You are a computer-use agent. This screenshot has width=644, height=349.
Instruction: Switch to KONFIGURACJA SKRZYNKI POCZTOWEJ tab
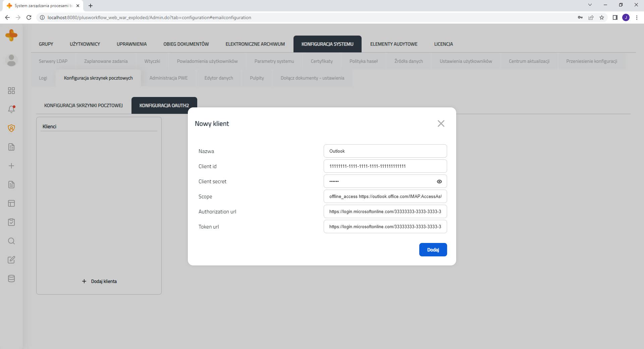click(84, 105)
